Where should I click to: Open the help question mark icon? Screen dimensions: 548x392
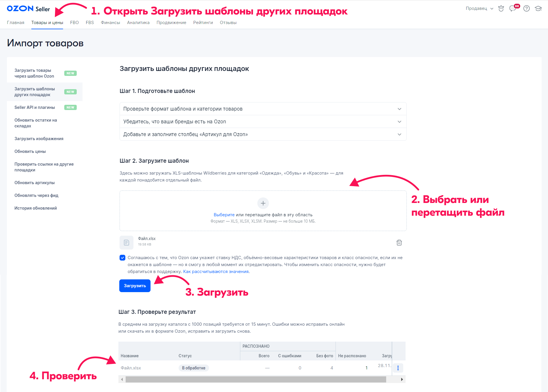click(x=527, y=9)
